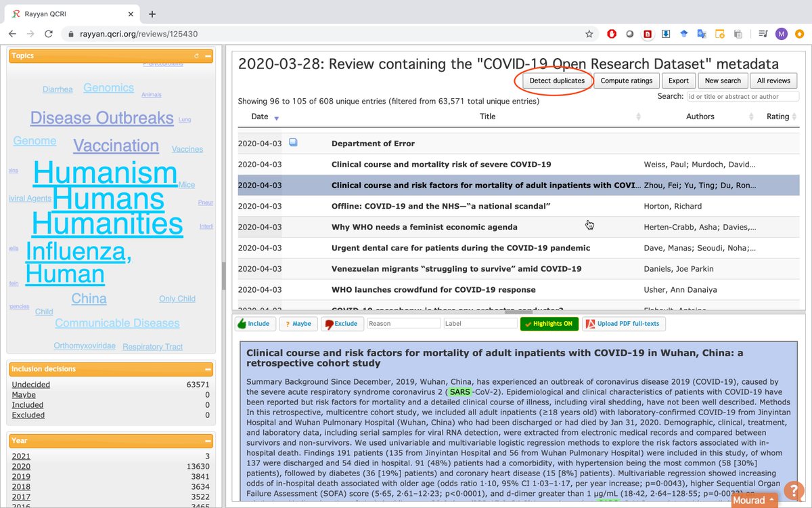Open the blue download-arrow extension
Screen dimensions: 812x508
tap(666, 33)
